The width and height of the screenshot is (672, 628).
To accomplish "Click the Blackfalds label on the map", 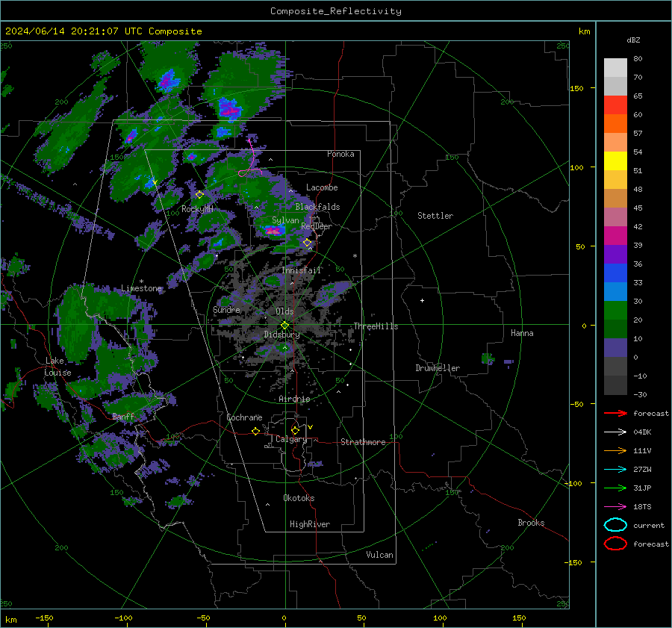I will [317, 207].
